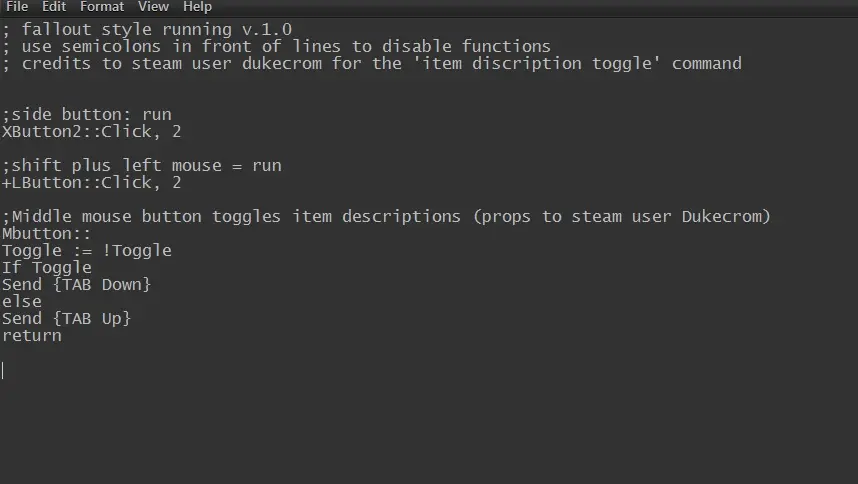Open the Format menu
Screen dimensions: 858x484
pyautogui.click(x=102, y=7)
